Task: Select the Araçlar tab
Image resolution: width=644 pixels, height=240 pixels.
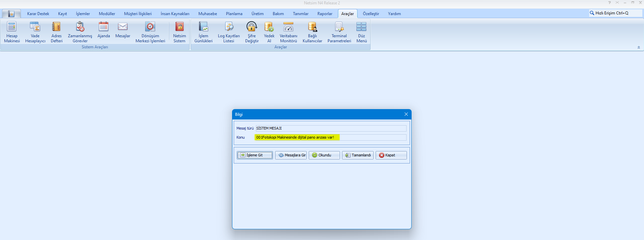Action: (347, 14)
